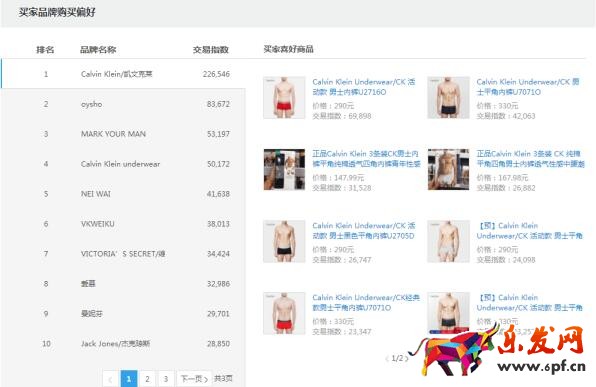Click the 交易指数 column header
The height and width of the screenshot is (387, 596).
pyautogui.click(x=211, y=49)
